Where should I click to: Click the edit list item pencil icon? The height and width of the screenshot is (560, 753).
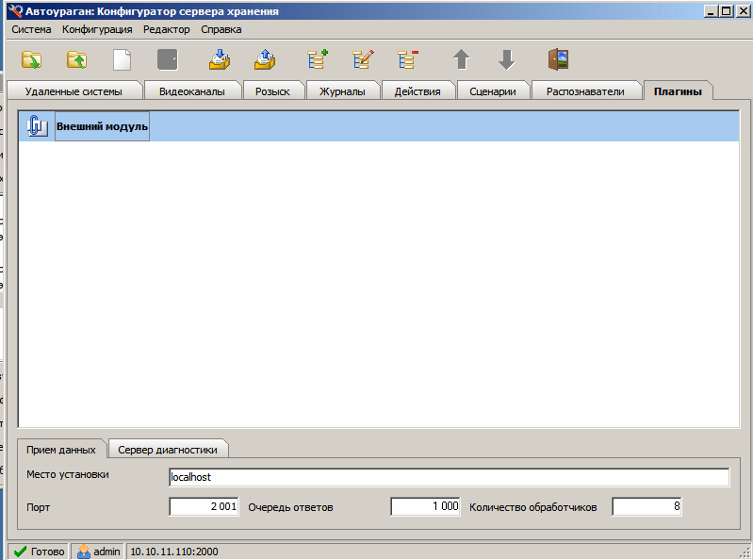coord(363,60)
